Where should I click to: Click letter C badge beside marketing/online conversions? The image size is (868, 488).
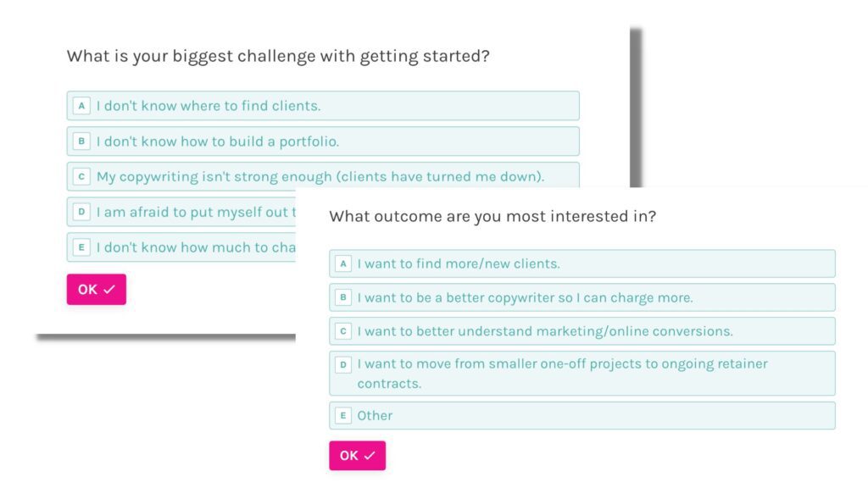point(343,331)
